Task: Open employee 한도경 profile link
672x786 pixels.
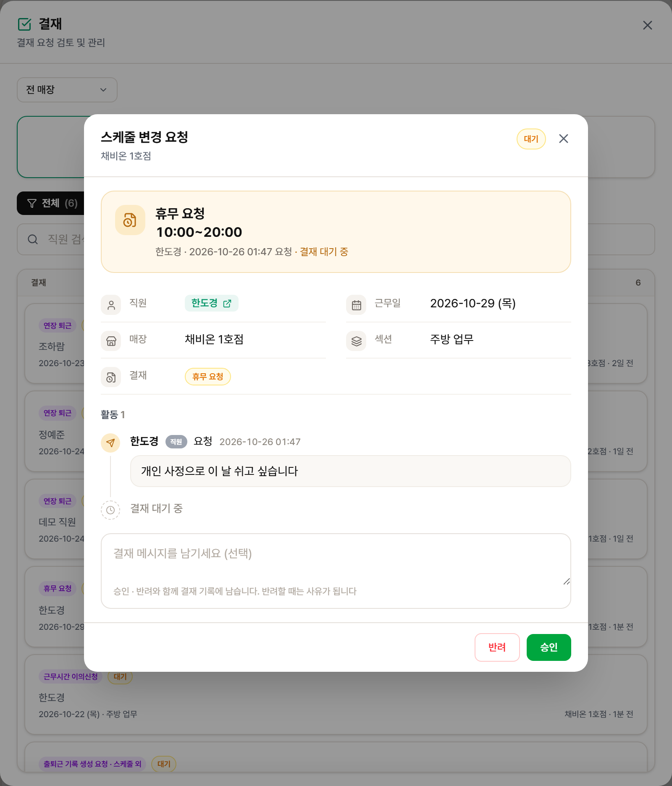Action: (211, 303)
